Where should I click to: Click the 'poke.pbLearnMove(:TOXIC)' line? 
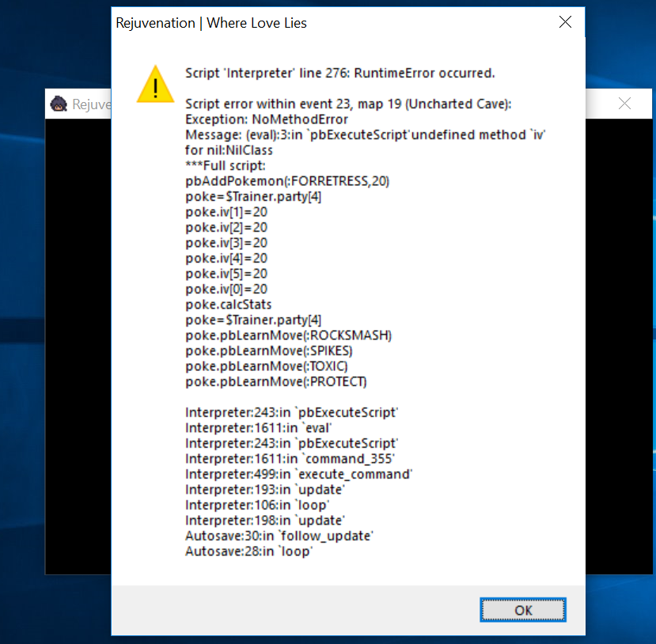click(x=267, y=366)
